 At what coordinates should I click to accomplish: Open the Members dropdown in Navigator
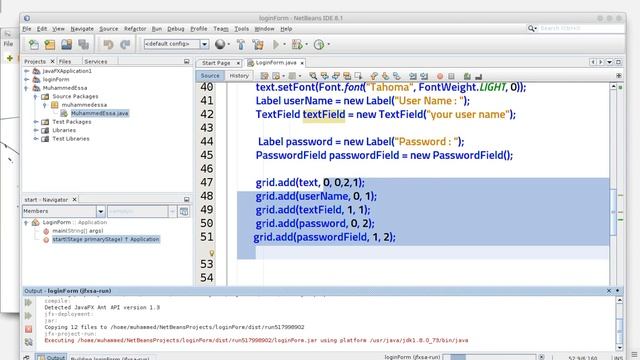click(x=100, y=211)
